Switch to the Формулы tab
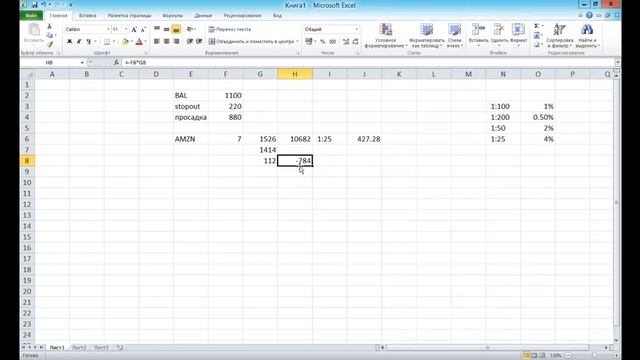This screenshot has width=640, height=360. [173, 16]
